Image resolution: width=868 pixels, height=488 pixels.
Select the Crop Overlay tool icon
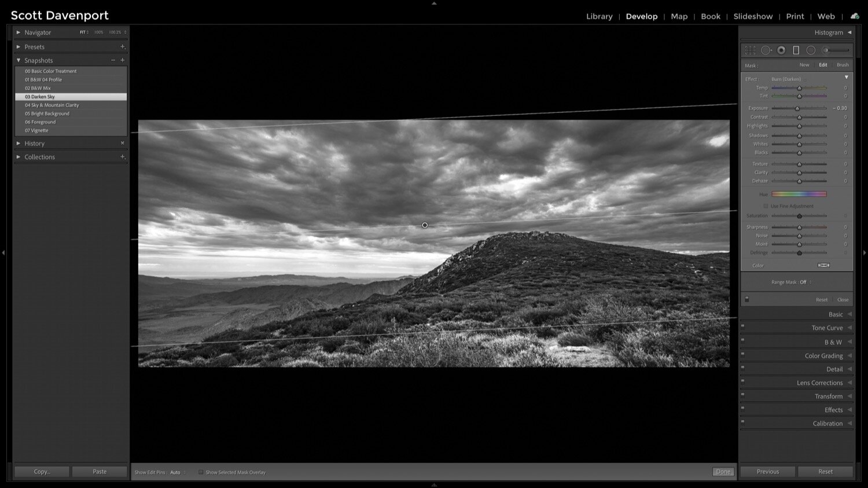tap(750, 50)
